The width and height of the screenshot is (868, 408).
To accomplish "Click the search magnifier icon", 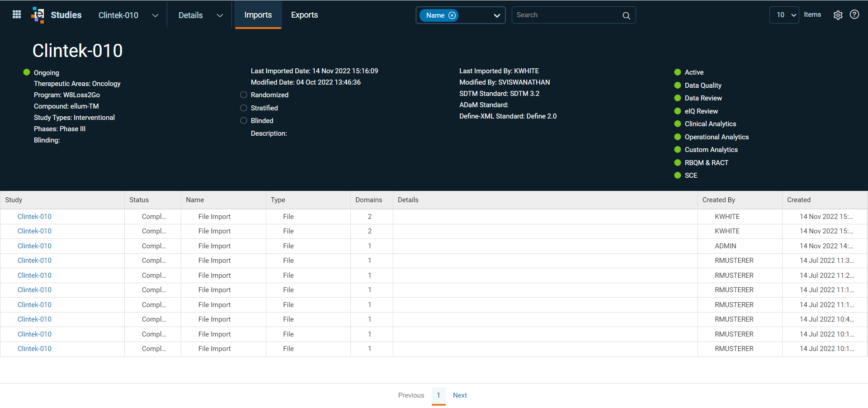I will (x=626, y=15).
